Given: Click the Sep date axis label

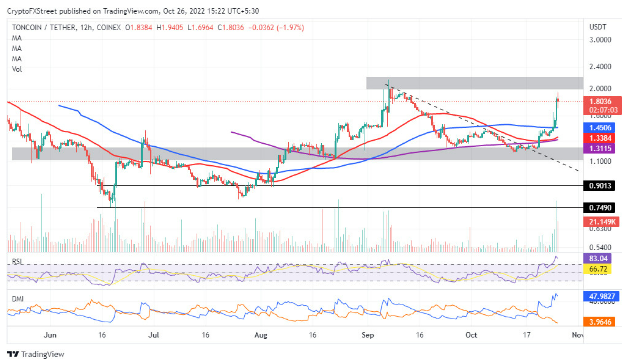Looking at the screenshot, I should [368, 335].
